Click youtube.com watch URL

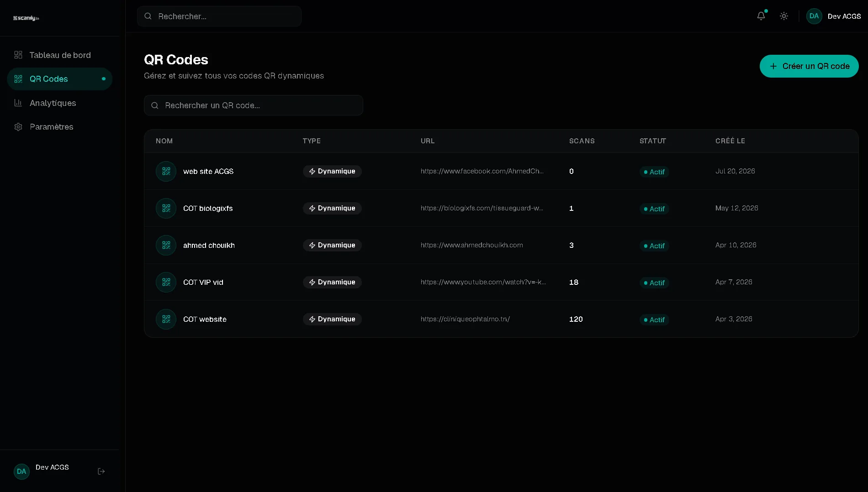[x=483, y=282]
